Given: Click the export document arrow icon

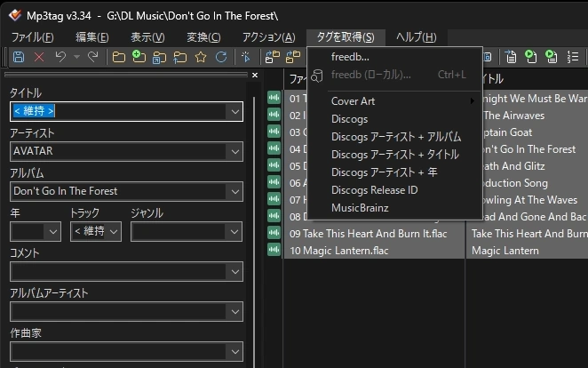Looking at the screenshot, I should 511,57.
